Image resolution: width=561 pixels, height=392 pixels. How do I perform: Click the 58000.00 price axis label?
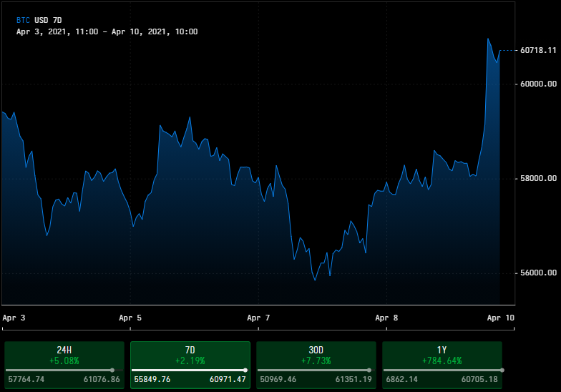538,178
